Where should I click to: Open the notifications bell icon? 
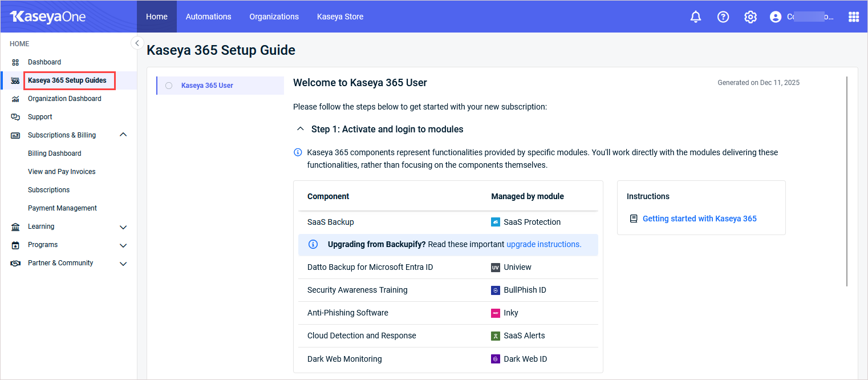696,17
